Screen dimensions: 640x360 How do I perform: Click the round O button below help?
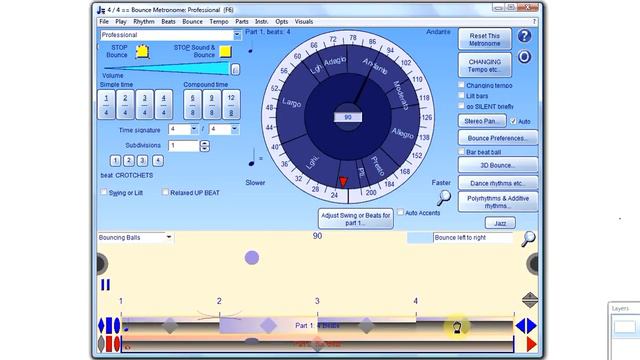pyautogui.click(x=524, y=57)
